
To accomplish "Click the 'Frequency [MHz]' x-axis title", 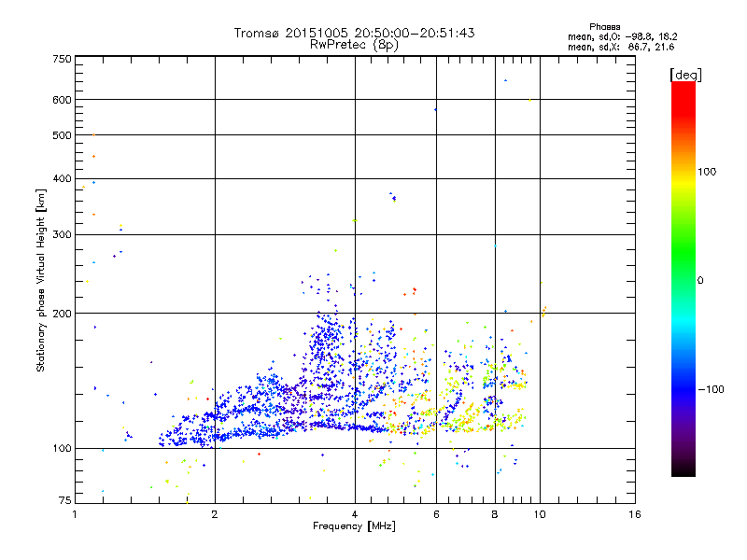I will [354, 526].
